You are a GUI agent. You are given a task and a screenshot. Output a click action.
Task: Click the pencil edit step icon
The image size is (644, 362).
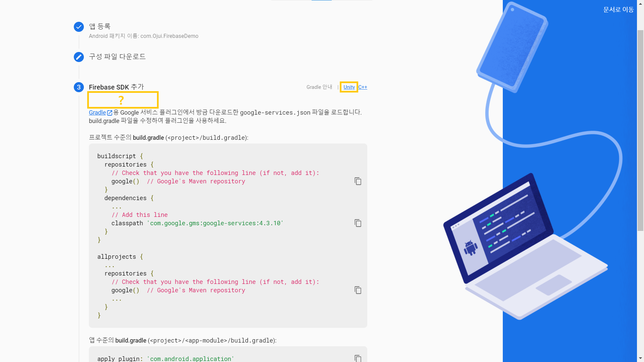79,57
